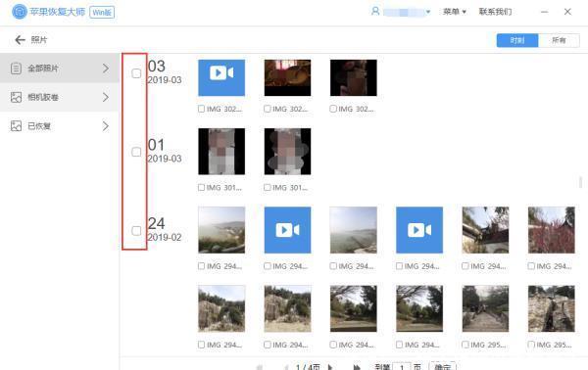Click the 相机胶卷 picture icon
The image size is (588, 370).
pos(16,97)
